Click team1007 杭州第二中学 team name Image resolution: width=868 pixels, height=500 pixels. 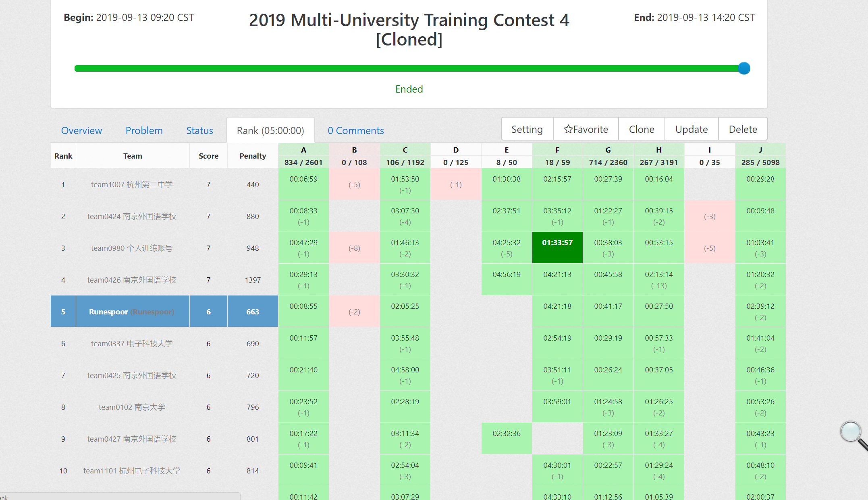click(132, 184)
